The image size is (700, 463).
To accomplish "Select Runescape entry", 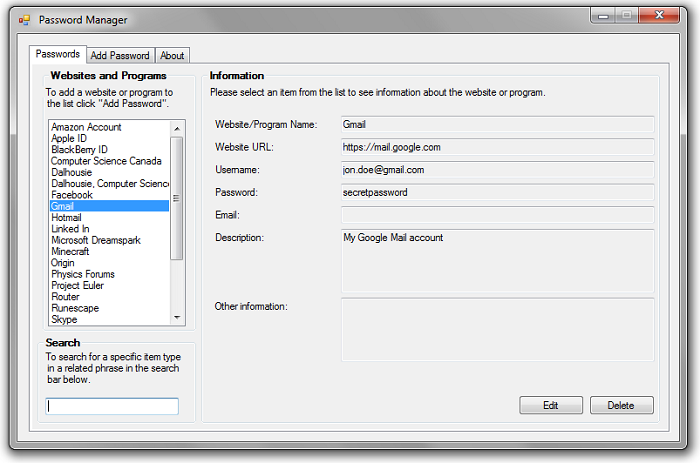I will tap(110, 308).
